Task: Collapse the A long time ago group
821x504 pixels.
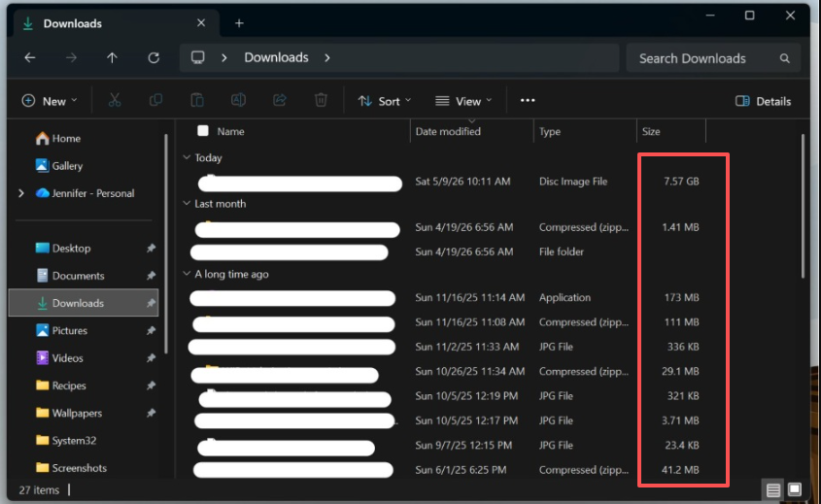Action: pos(187,274)
